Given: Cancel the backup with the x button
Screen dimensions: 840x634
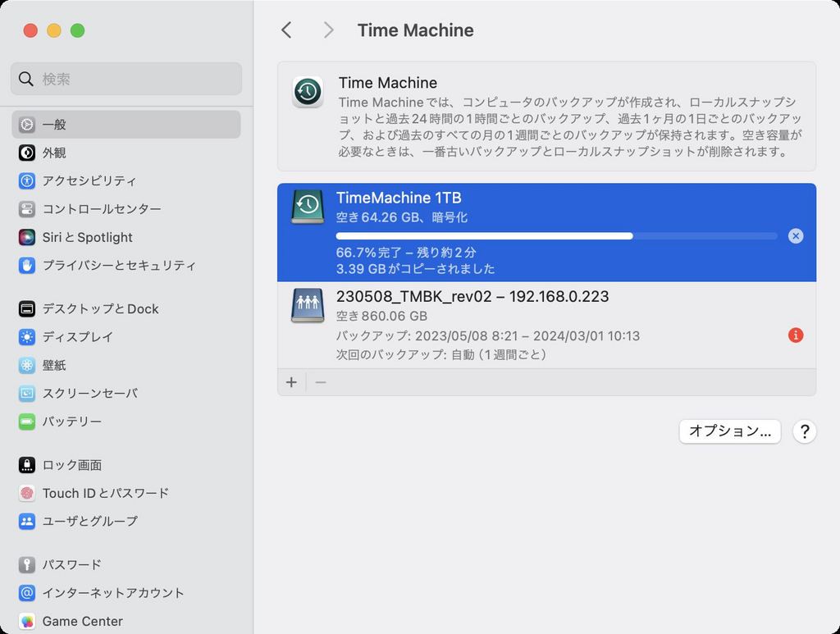Looking at the screenshot, I should pos(796,236).
